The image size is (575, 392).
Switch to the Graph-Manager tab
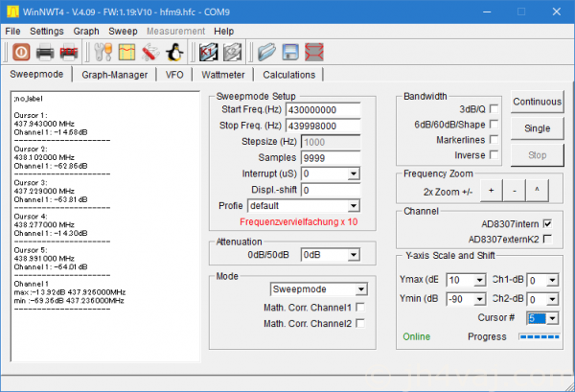pos(114,75)
